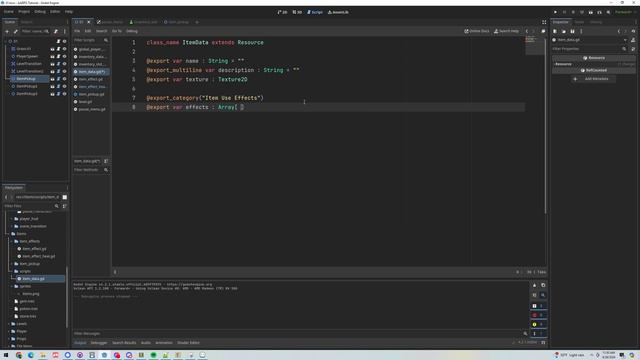Toggle FileSystem split view mode

point(64,197)
